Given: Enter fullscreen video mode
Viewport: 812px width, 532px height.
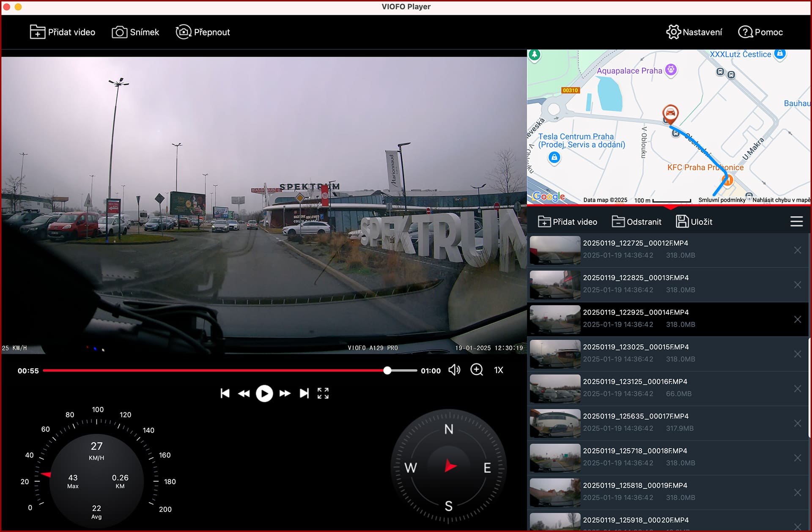Looking at the screenshot, I should [323, 393].
